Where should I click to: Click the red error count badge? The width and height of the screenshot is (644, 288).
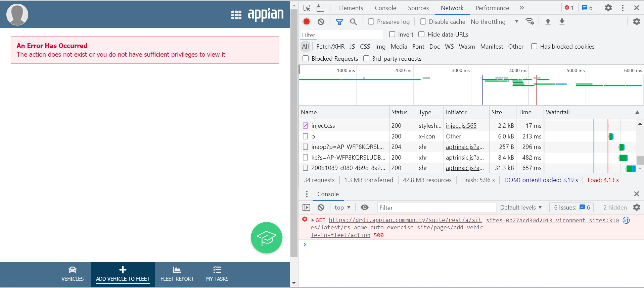point(569,8)
